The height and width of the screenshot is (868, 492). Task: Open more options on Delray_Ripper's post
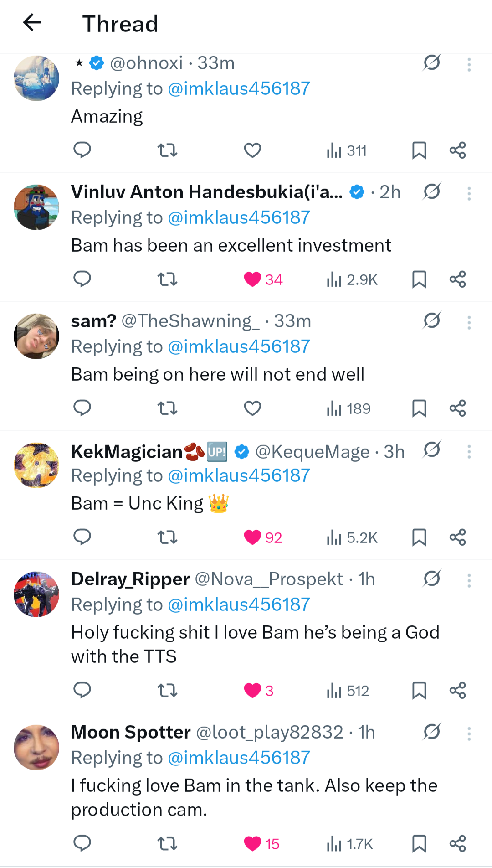click(x=469, y=581)
